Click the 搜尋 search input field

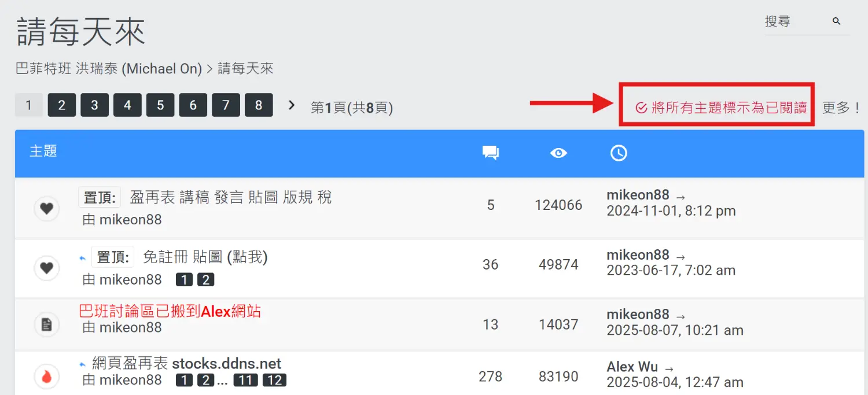click(x=793, y=22)
